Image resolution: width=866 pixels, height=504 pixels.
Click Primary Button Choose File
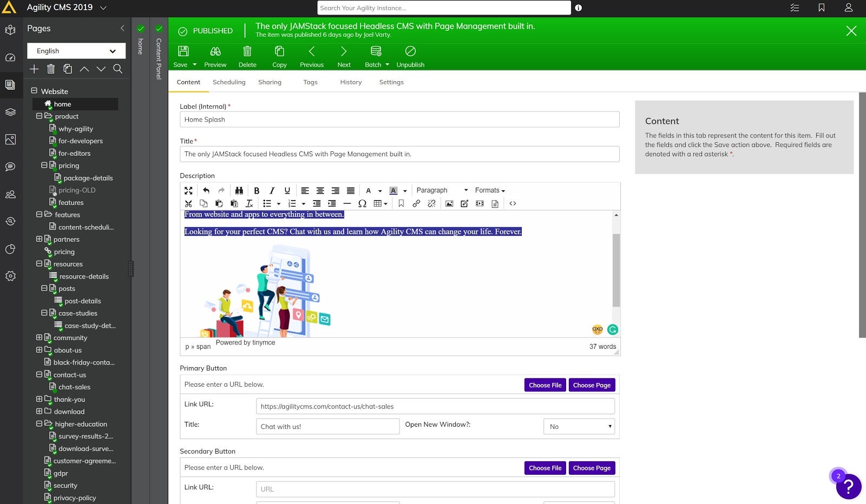tap(545, 385)
